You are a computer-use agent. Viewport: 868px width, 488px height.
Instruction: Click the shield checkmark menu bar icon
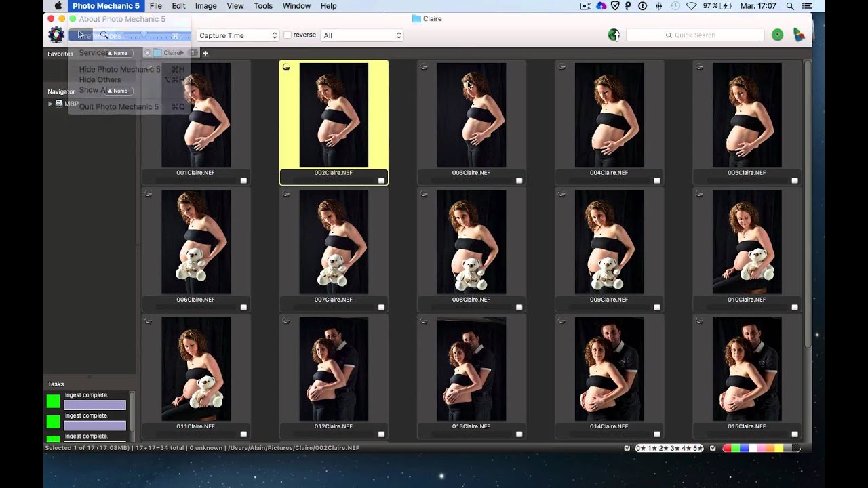click(x=615, y=6)
